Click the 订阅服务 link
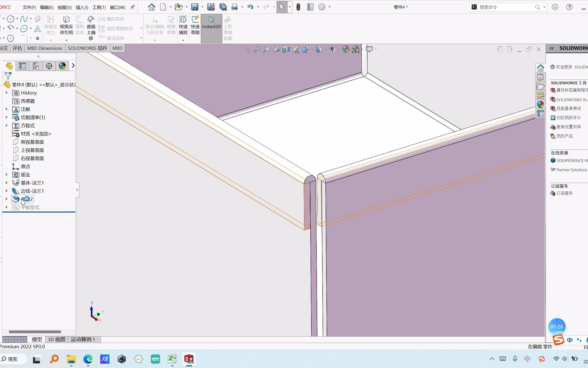 pos(565,193)
